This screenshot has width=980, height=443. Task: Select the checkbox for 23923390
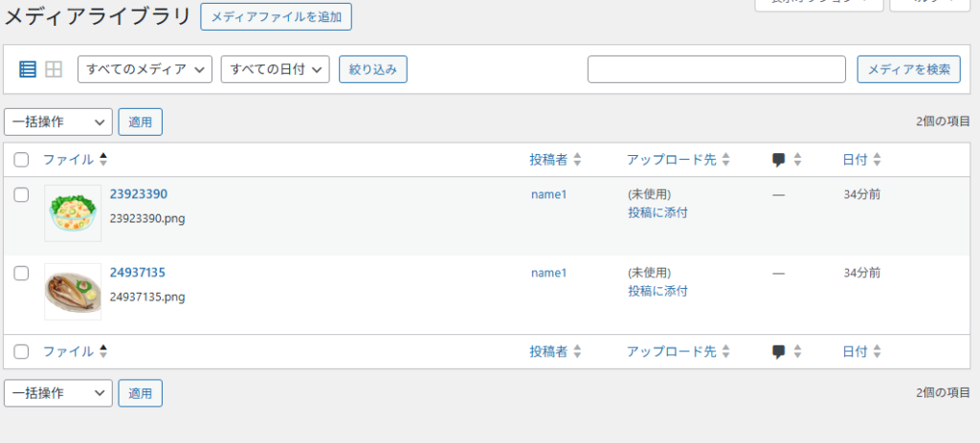coord(21,195)
